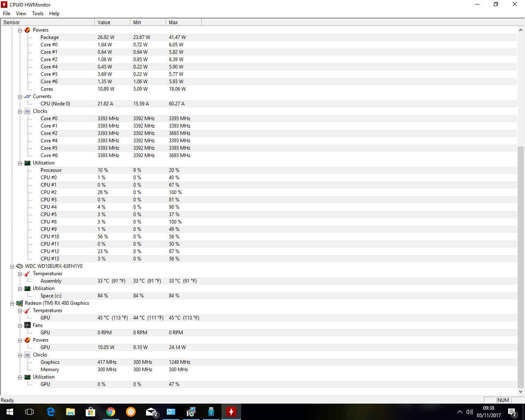This screenshot has width=525, height=420.
Task: Open the orange ship-wheel app in the taskbar
Action: (131, 412)
